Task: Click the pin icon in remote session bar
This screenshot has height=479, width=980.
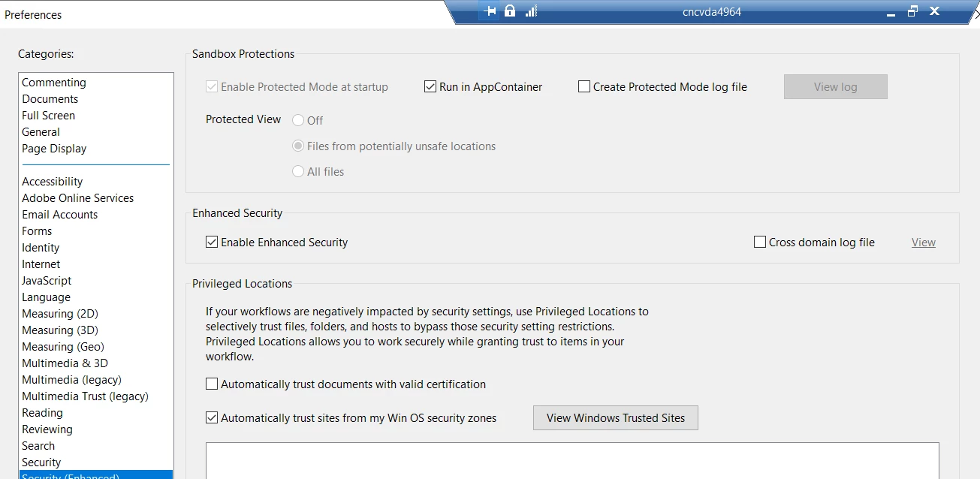Action: 491,11
